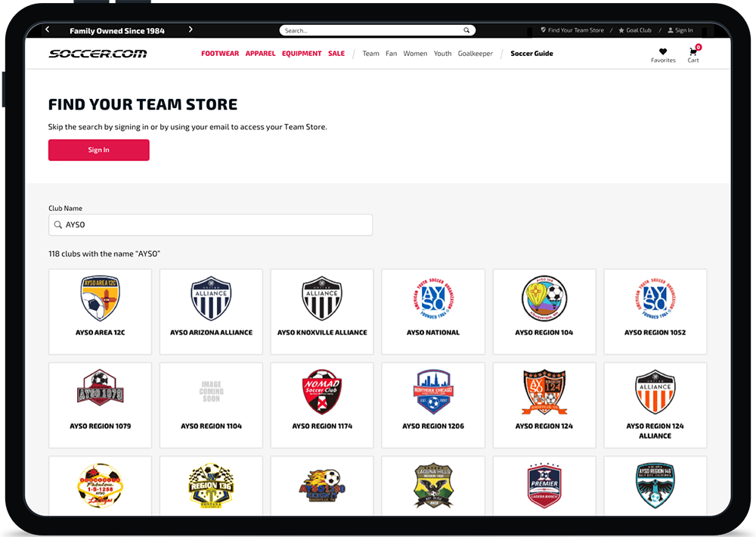Click the SOCCER.COM logo

(x=98, y=54)
